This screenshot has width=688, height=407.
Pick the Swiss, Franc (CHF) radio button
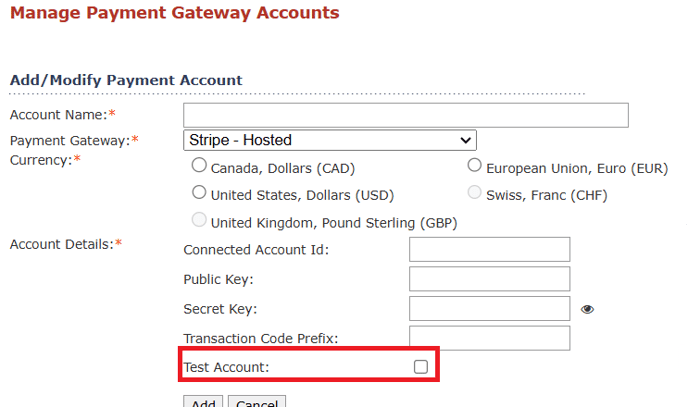pyautogui.click(x=474, y=192)
